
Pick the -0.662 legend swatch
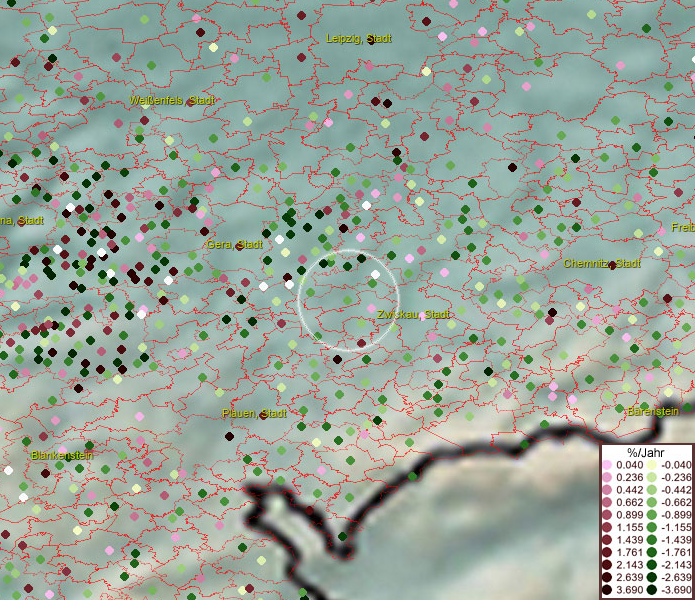pos(652,503)
